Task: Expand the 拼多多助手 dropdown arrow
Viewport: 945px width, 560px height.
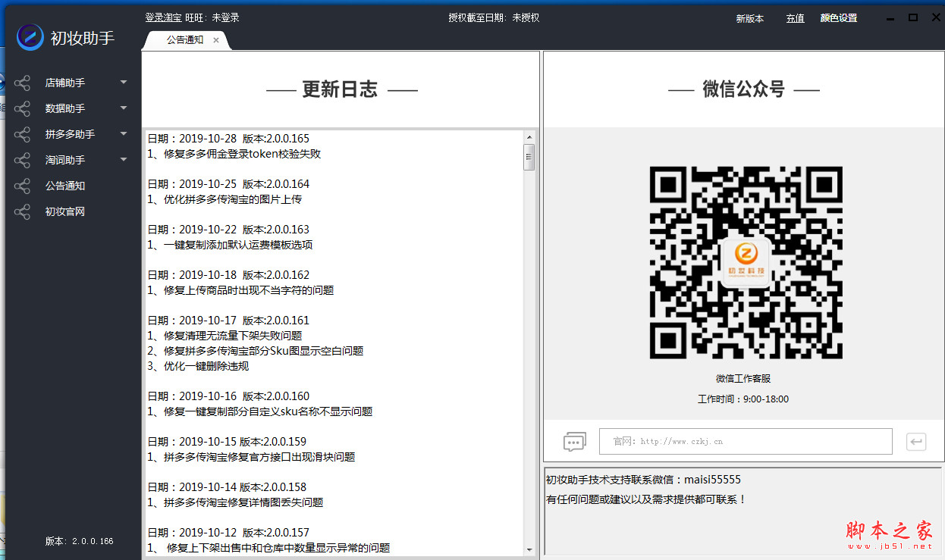Action: pos(124,133)
